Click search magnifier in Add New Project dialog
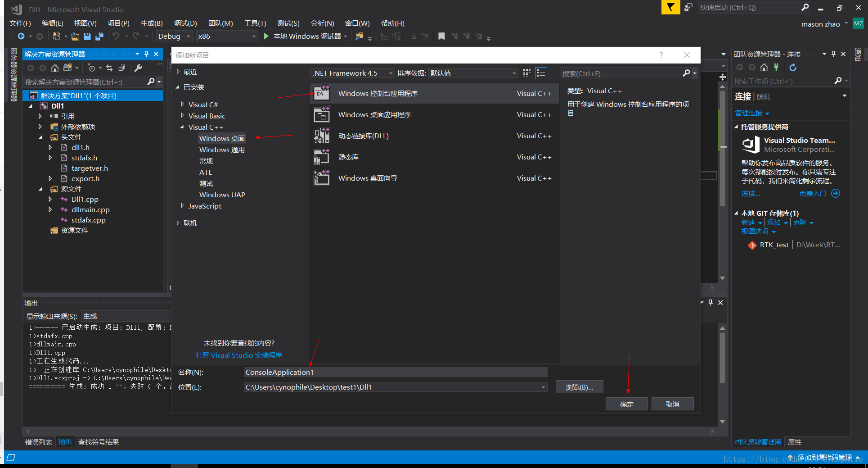Image resolution: width=868 pixels, height=468 pixels. pos(686,73)
